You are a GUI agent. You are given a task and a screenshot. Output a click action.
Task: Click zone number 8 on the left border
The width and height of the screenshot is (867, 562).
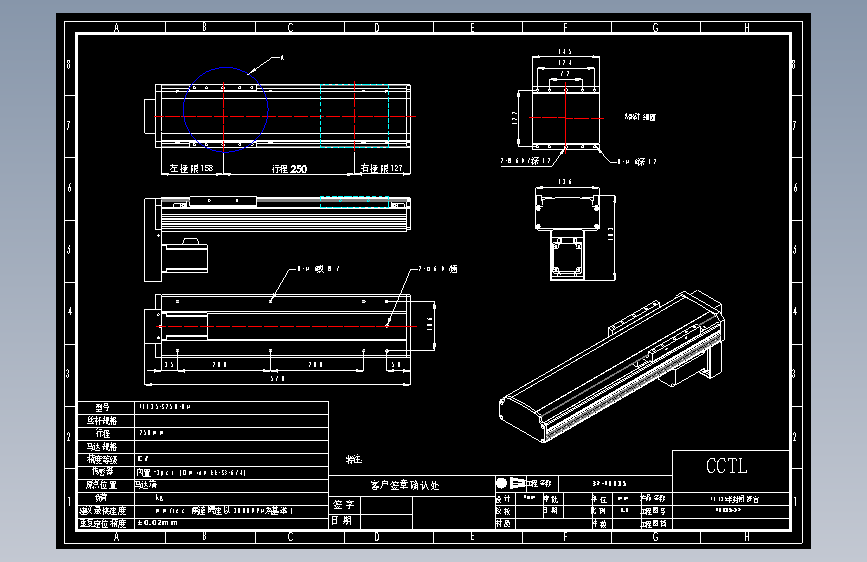[69, 64]
